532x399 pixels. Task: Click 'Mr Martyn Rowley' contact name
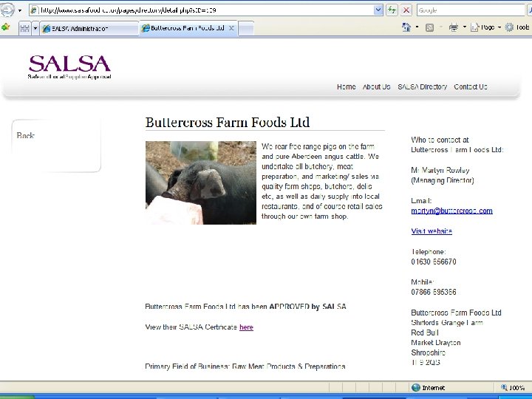440,171
